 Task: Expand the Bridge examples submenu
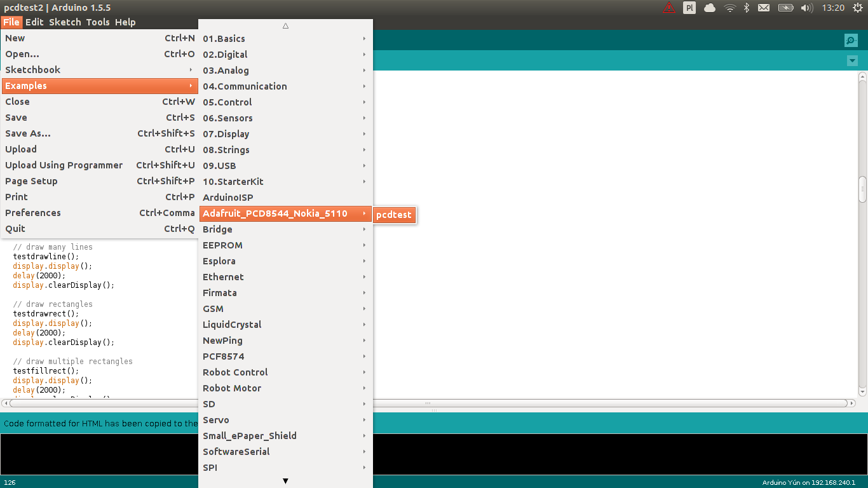click(x=285, y=229)
